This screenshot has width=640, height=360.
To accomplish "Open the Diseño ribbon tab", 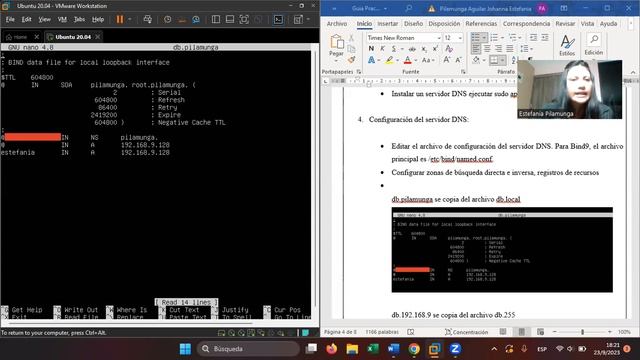I will click(x=413, y=24).
